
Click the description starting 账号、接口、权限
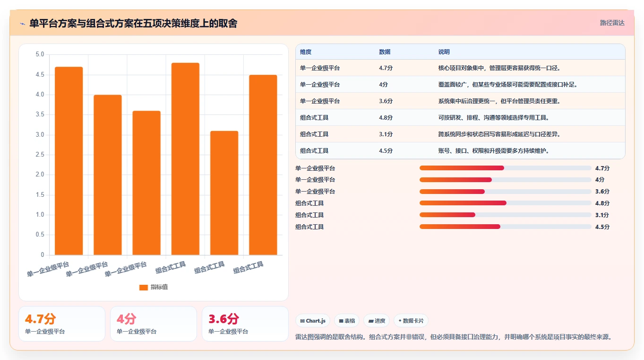pos(494,151)
